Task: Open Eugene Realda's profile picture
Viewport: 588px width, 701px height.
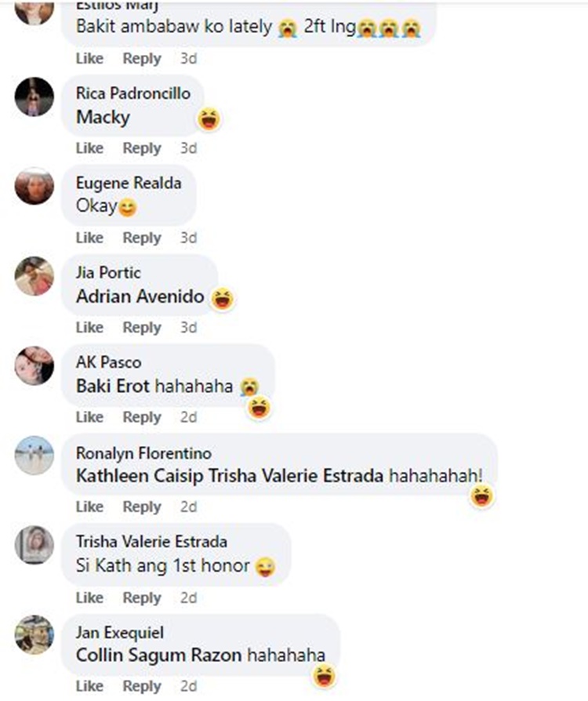Action: (34, 186)
